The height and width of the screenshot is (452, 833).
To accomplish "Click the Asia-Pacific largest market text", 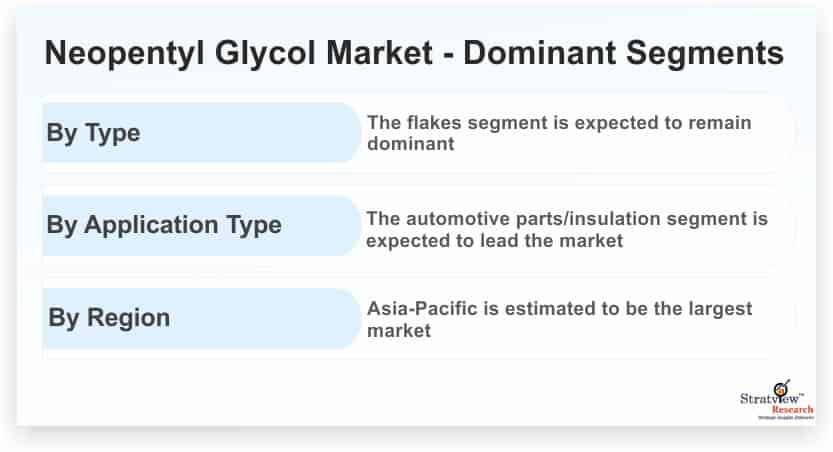I will click(x=559, y=319).
